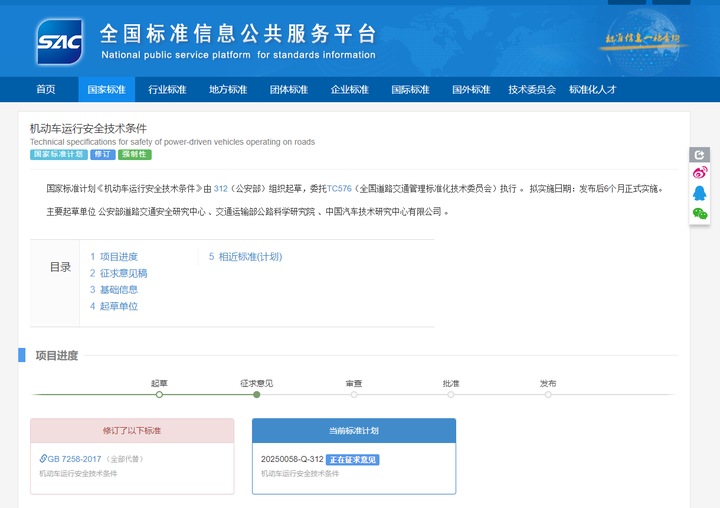Switch to the 团体标准 tab
This screenshot has height=508, width=720.
289,90
